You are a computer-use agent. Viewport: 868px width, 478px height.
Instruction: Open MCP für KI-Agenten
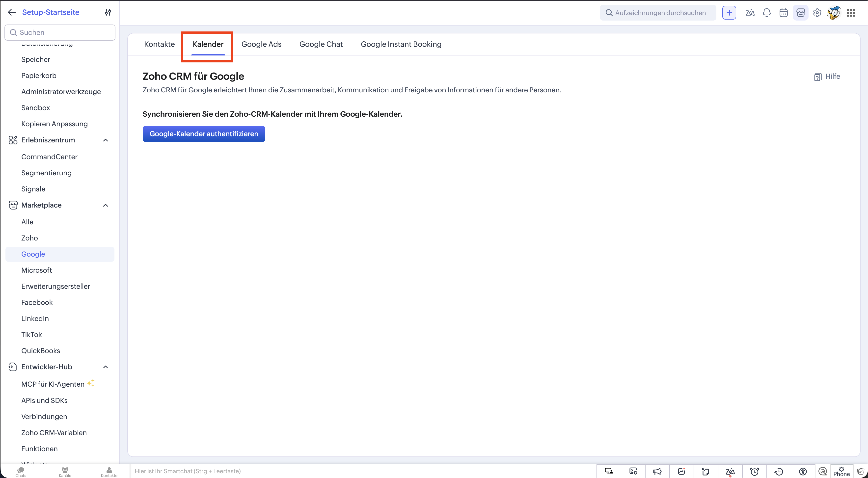pyautogui.click(x=53, y=385)
